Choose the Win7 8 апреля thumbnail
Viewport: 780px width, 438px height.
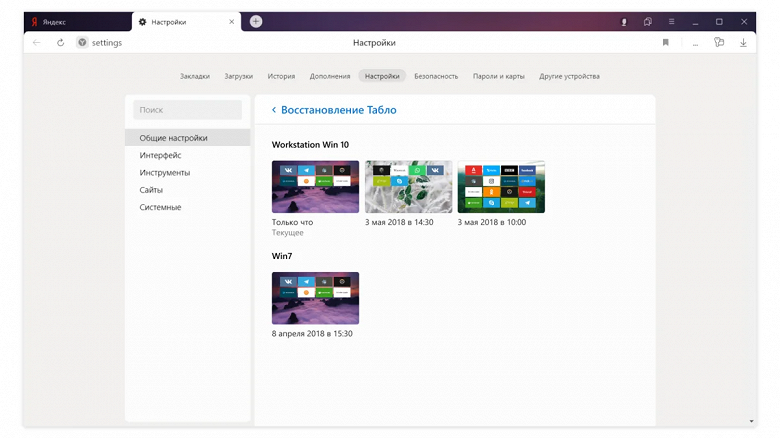[x=315, y=298]
